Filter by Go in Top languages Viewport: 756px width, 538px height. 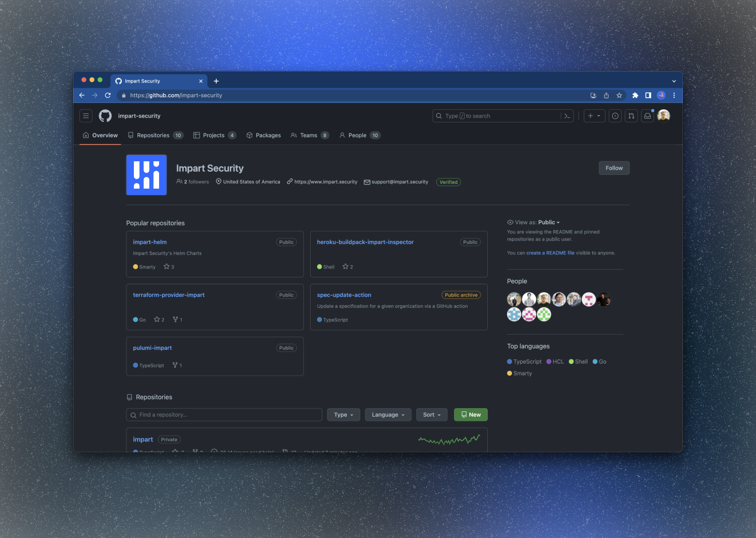point(600,362)
